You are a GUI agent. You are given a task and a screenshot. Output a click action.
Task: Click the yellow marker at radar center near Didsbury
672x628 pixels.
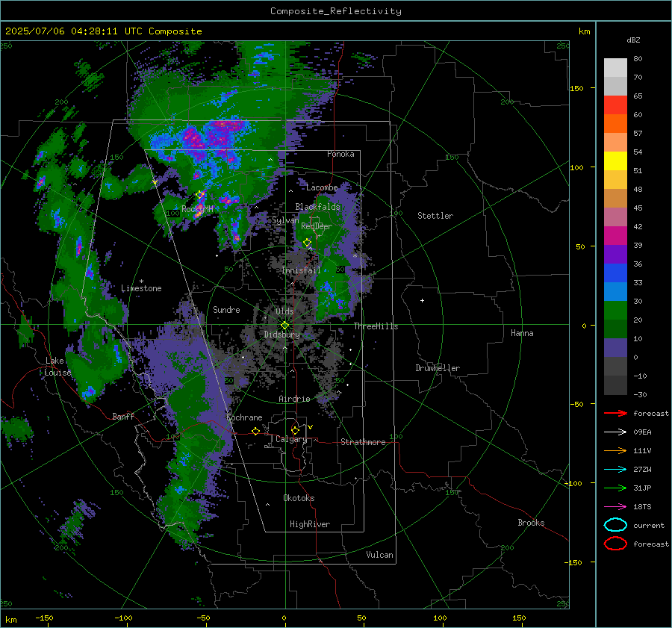tap(284, 326)
